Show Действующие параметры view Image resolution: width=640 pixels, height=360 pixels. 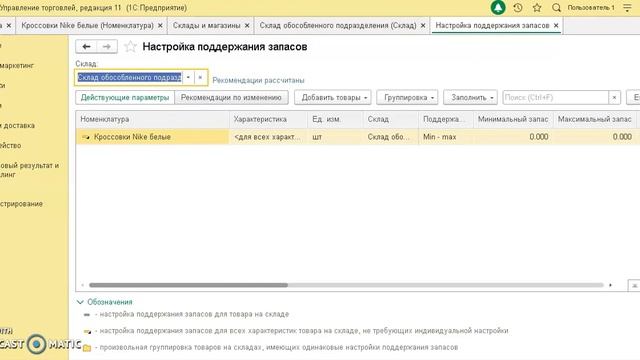click(x=125, y=98)
